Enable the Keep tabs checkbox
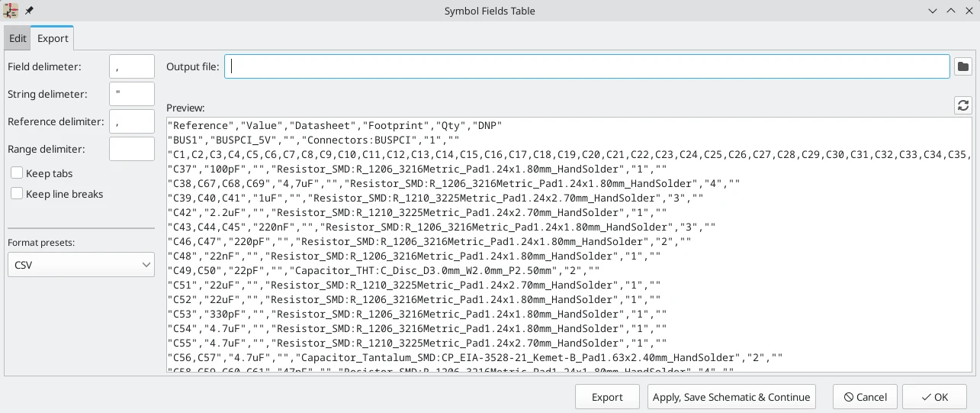980x413 pixels. [x=17, y=173]
